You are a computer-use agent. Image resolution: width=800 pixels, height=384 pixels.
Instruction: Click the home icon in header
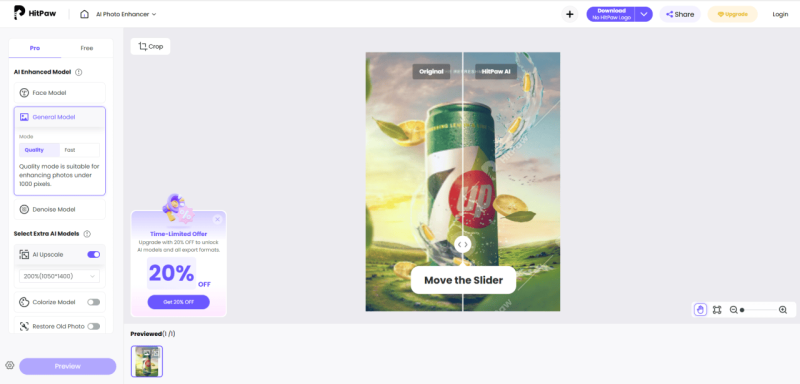pos(84,14)
